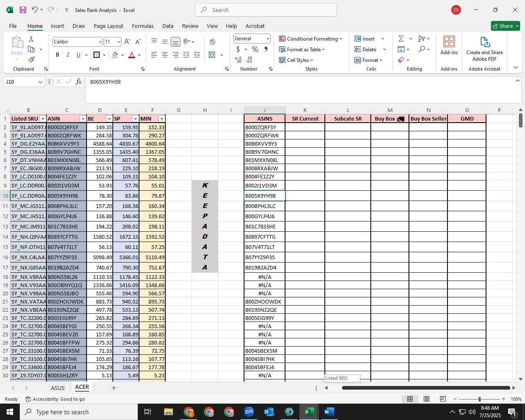Switch to the Formulas ribbon tab
Screen dimensions: 525x420
pos(143,26)
